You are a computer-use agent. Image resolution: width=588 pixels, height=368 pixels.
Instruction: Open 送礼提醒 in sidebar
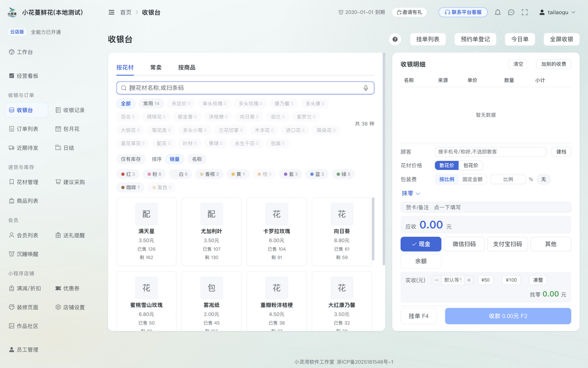click(70, 235)
